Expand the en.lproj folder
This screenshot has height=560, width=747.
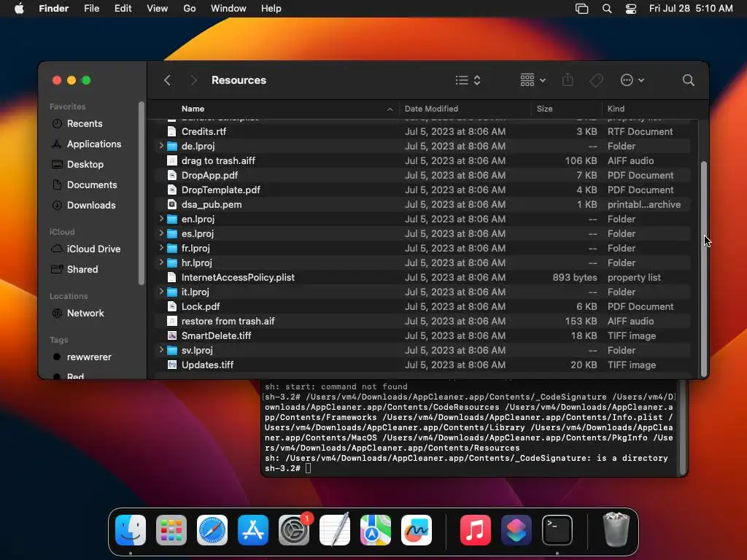161,219
